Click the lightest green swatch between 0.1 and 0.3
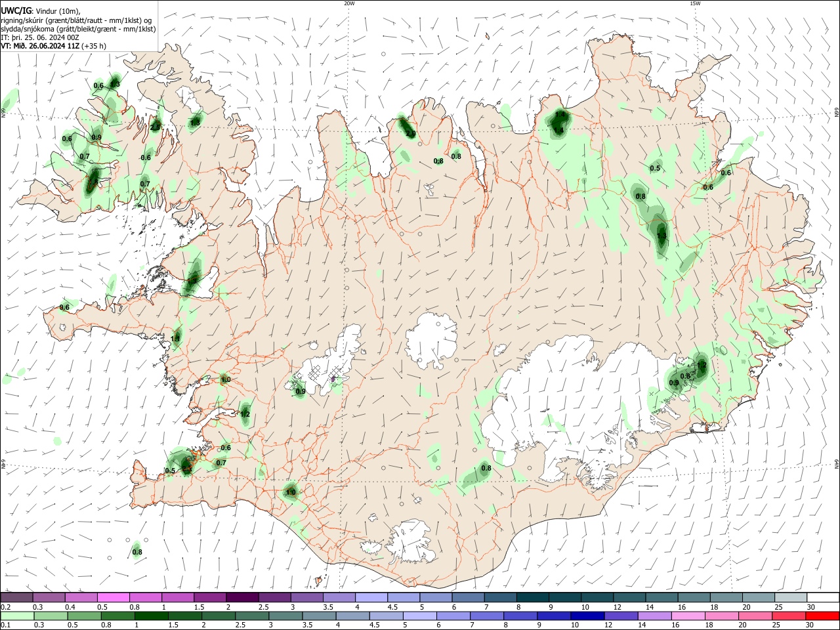Image resolution: width=840 pixels, height=630 pixels. [18, 616]
